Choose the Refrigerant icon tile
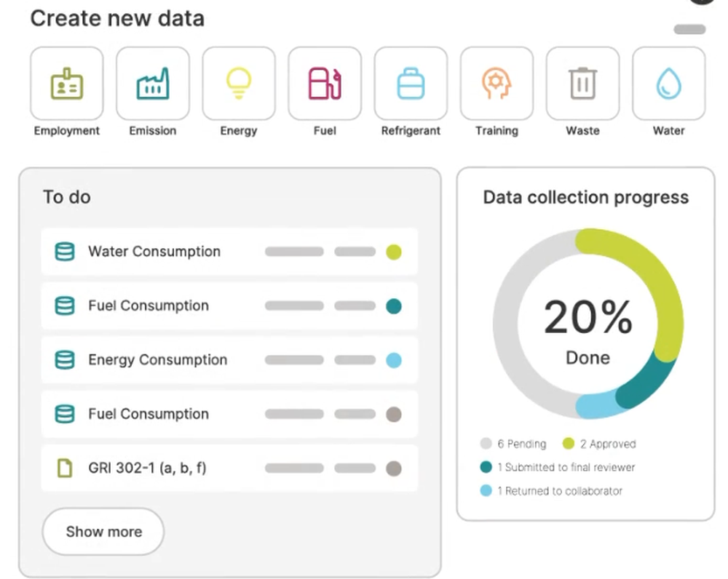 [x=411, y=84]
